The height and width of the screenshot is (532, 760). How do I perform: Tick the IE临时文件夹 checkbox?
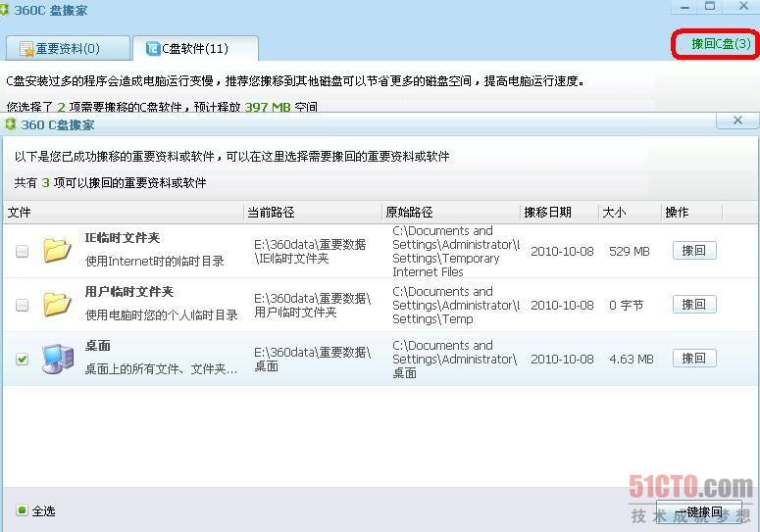tap(22, 251)
